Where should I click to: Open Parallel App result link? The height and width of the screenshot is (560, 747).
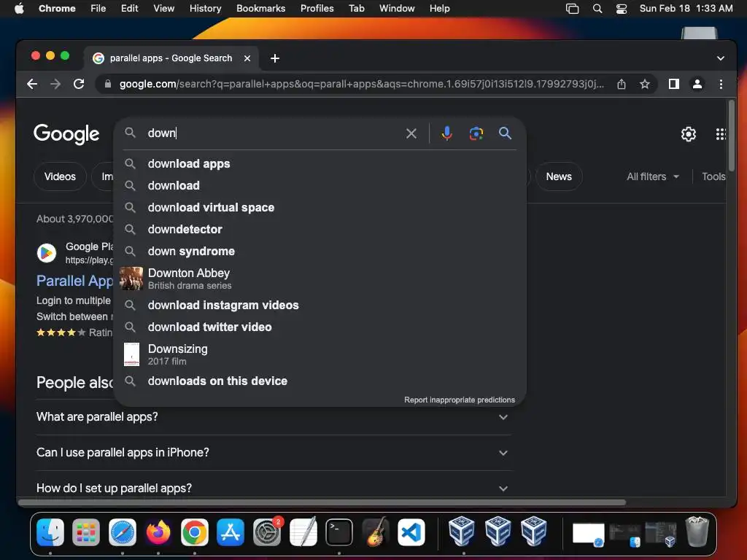[x=75, y=281]
